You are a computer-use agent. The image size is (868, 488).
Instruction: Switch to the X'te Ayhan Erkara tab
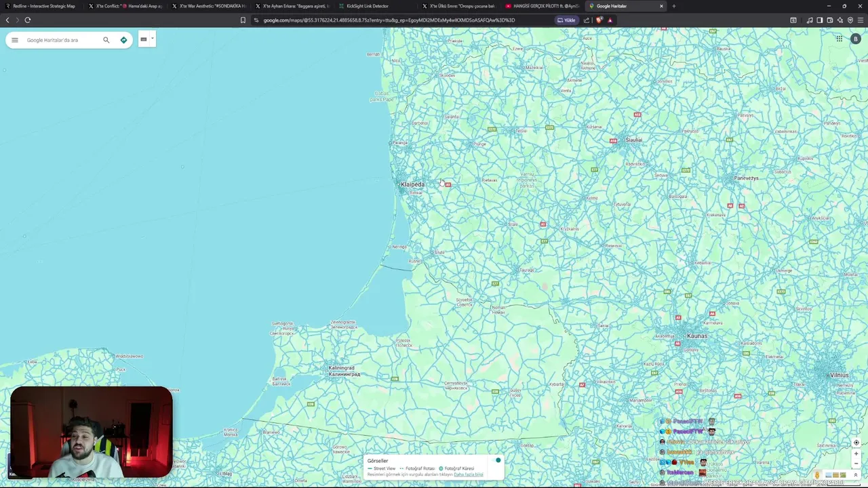tap(292, 6)
